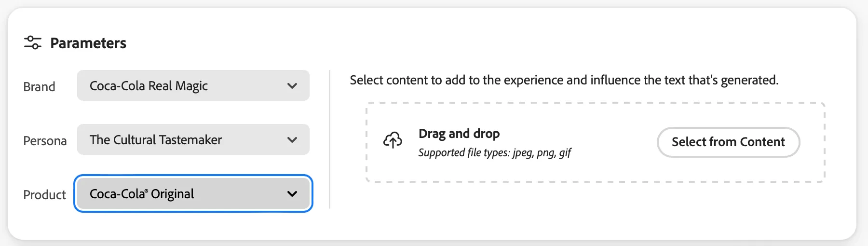The height and width of the screenshot is (246, 868).
Task: Open the Coca-Cola Real Magic brand dropdown
Action: coord(193,85)
